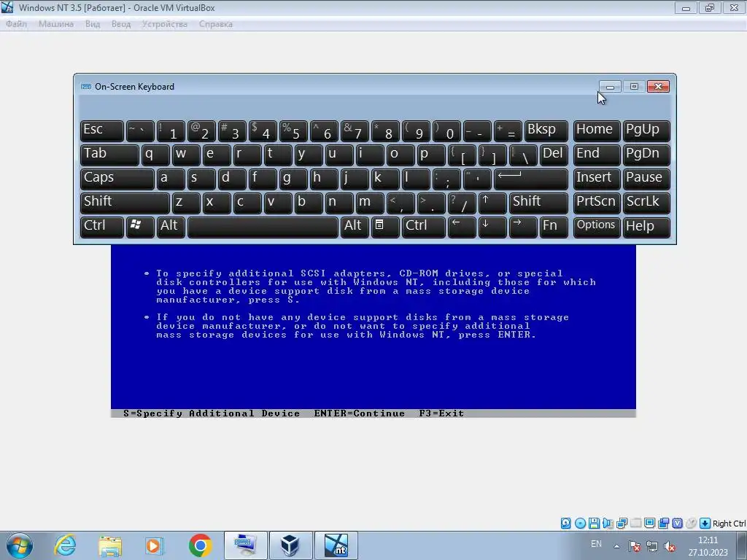Screen dimensions: 747x560
Task: Open the Устройства menu in VirtualBox
Action: (x=164, y=24)
